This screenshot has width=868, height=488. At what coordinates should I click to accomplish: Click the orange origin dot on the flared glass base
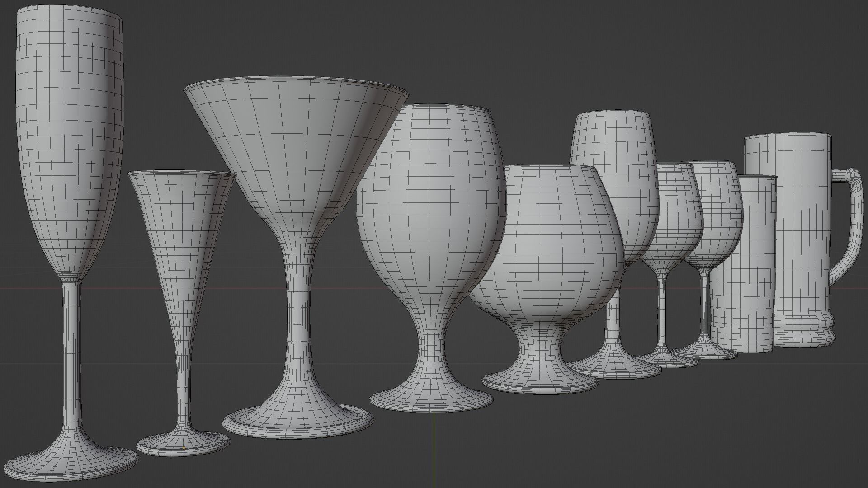pyautogui.click(x=184, y=448)
